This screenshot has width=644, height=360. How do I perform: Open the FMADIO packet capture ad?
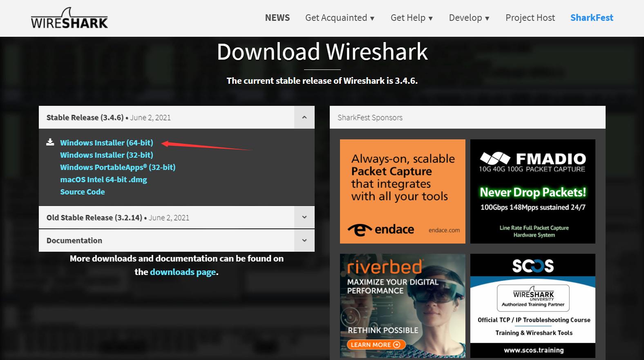(x=533, y=191)
